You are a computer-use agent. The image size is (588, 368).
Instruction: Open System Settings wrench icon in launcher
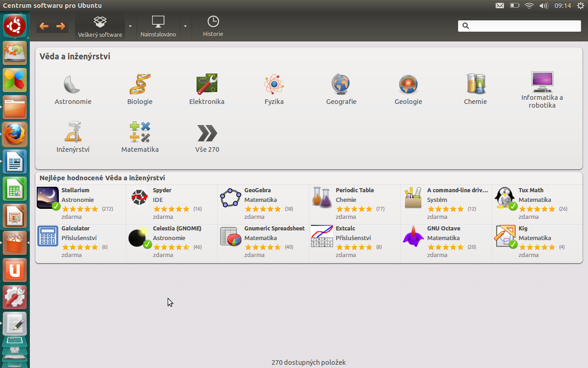pos(15,297)
